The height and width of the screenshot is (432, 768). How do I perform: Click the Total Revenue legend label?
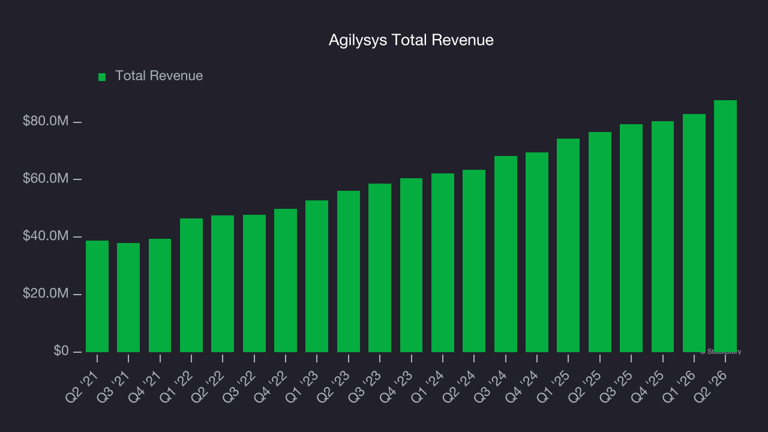[159, 76]
